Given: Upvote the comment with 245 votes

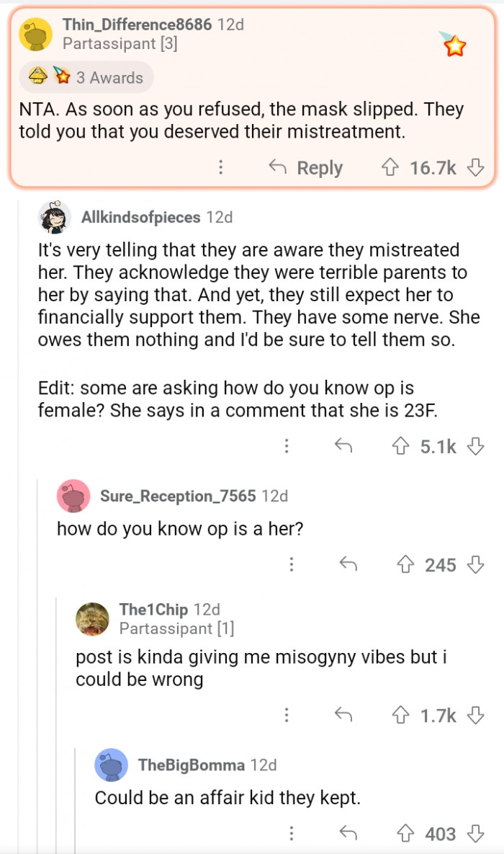Looking at the screenshot, I should pos(405,565).
